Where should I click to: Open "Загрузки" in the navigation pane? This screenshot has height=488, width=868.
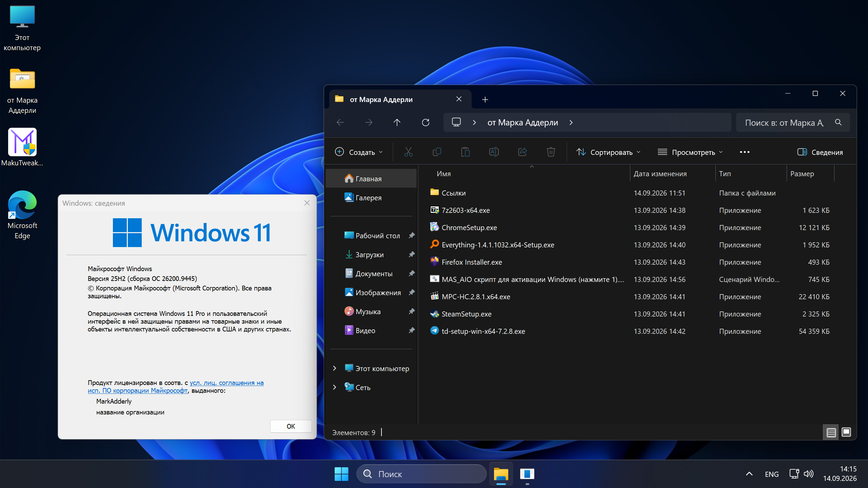(x=371, y=255)
